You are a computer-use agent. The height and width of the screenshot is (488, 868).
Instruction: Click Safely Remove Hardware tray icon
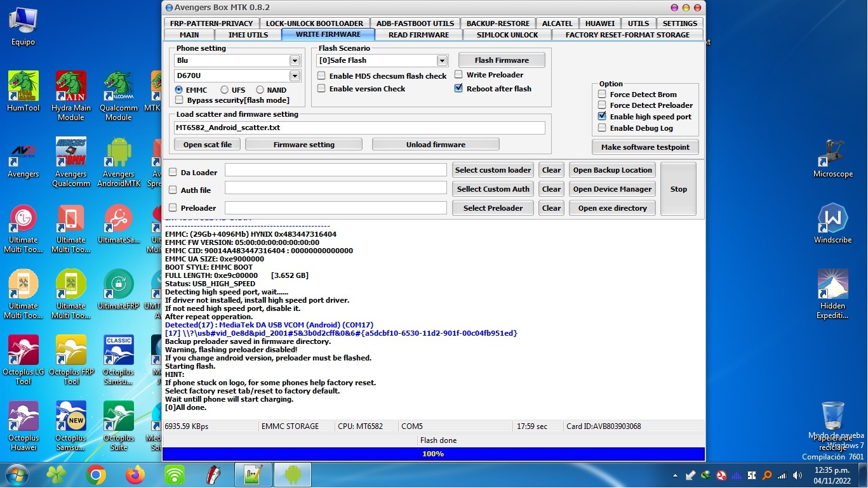tap(691, 475)
